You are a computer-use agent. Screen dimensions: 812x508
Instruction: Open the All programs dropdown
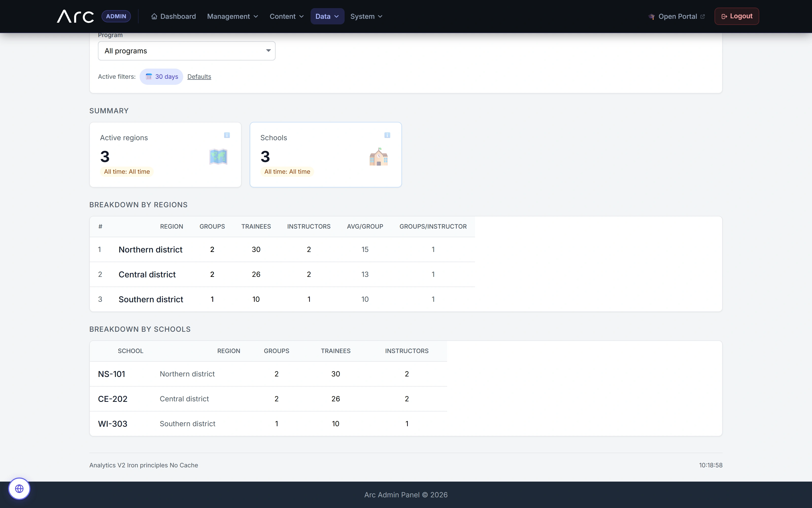(187, 51)
